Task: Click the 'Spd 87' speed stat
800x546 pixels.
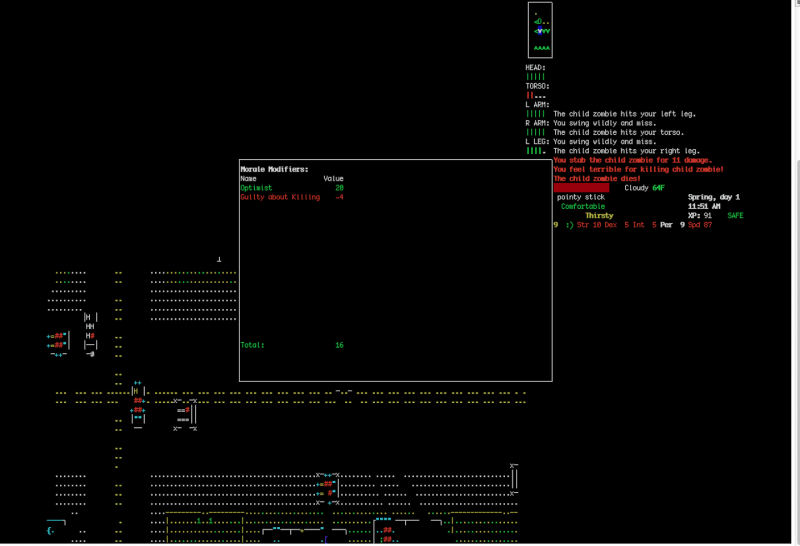Action: click(x=699, y=225)
